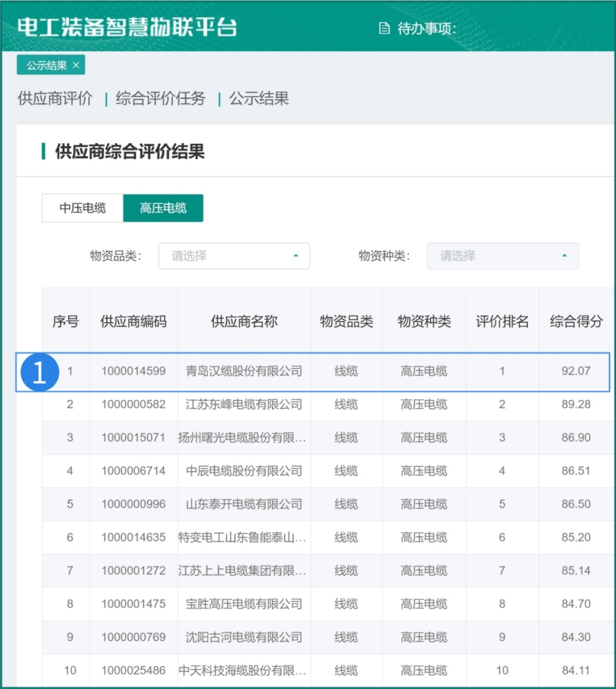Click the 电工装备智慧物联平台 logo title

point(127,27)
